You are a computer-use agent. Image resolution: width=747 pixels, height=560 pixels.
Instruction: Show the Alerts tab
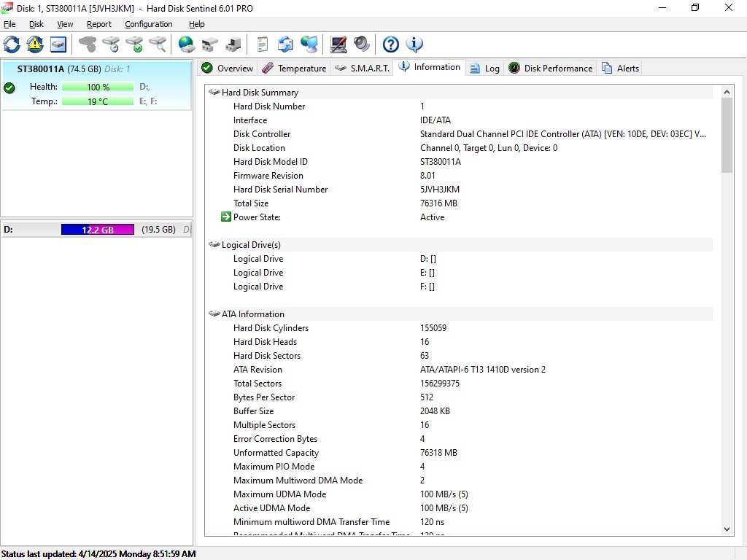tap(620, 68)
